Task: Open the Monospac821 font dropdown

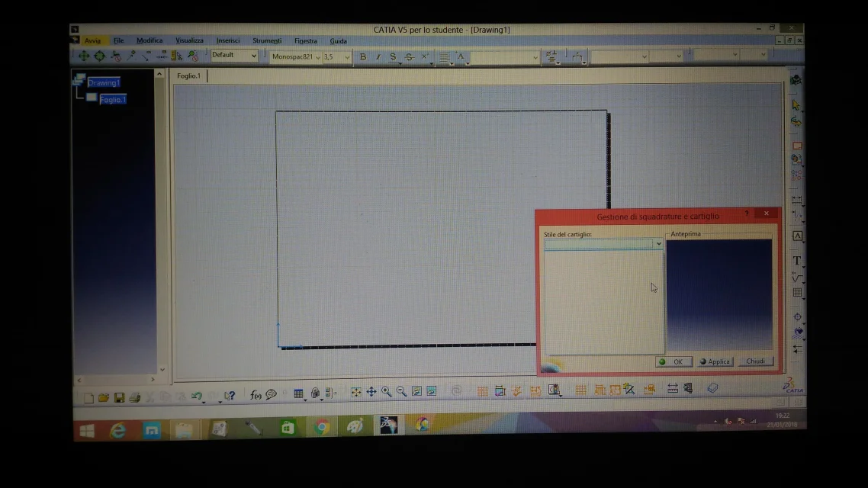Action: 317,57
